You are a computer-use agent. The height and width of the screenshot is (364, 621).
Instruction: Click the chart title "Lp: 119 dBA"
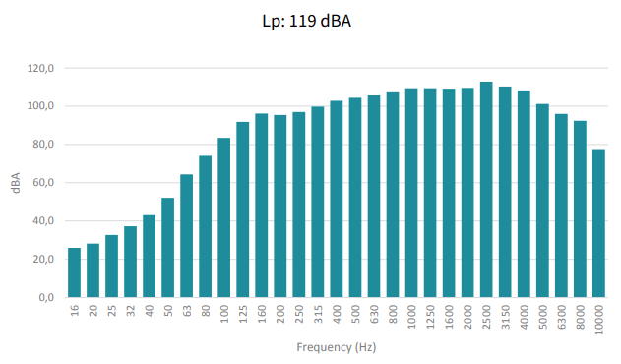(x=306, y=21)
